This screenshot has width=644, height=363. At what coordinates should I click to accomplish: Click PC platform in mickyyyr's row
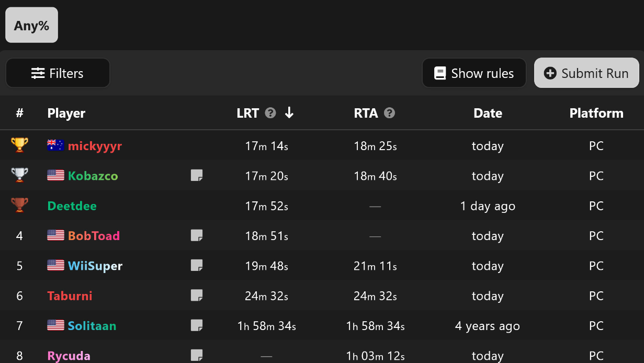[x=596, y=146]
